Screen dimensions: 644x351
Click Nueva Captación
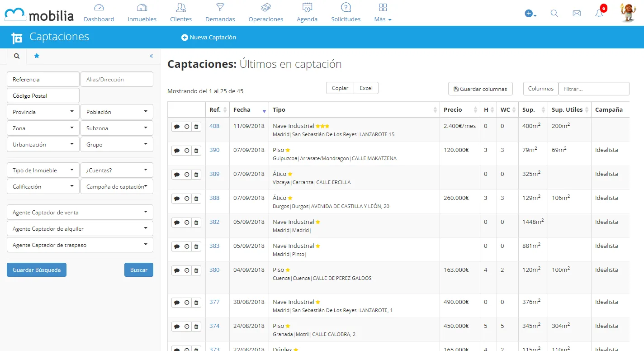tap(208, 38)
